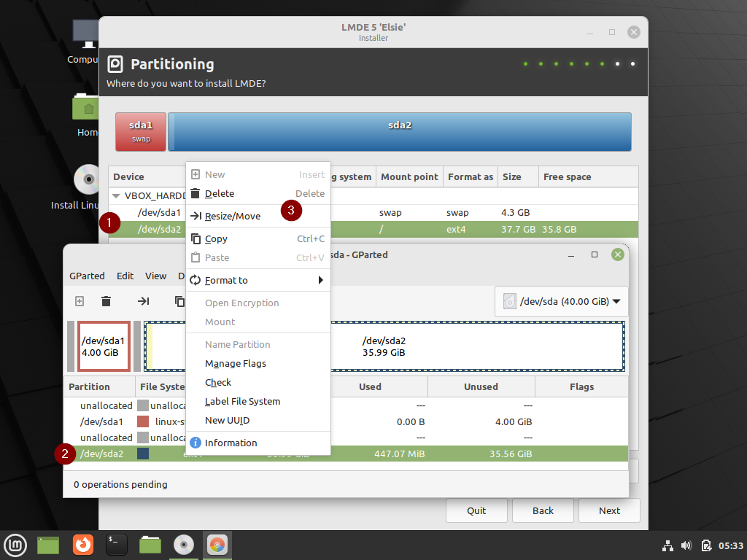Image resolution: width=747 pixels, height=560 pixels.
Task: Open the Computer desktop icon
Action: coord(86,34)
